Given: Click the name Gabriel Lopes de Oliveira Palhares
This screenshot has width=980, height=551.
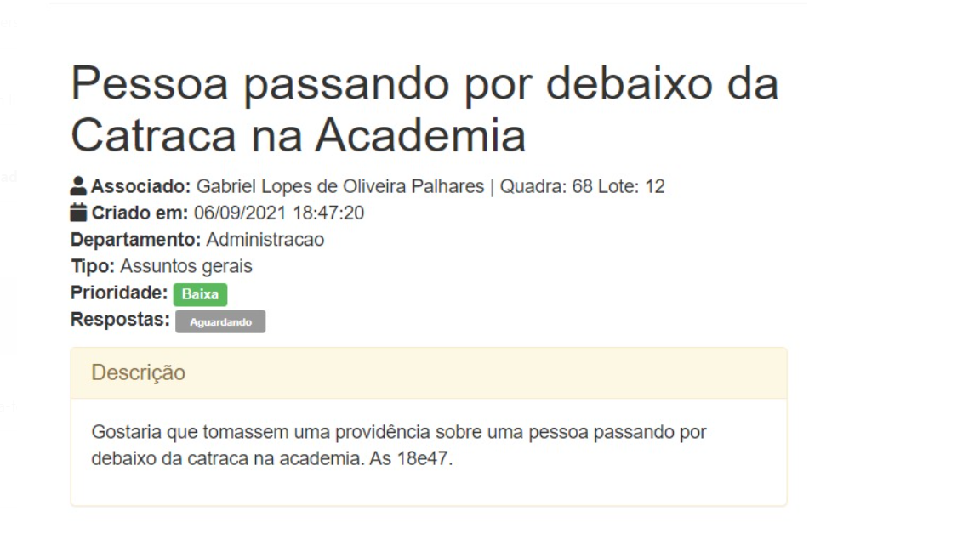Looking at the screenshot, I should click(x=340, y=186).
